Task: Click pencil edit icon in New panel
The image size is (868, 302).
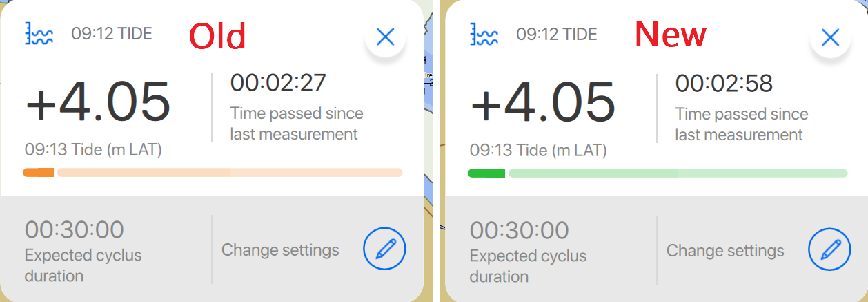Action: pos(829,249)
